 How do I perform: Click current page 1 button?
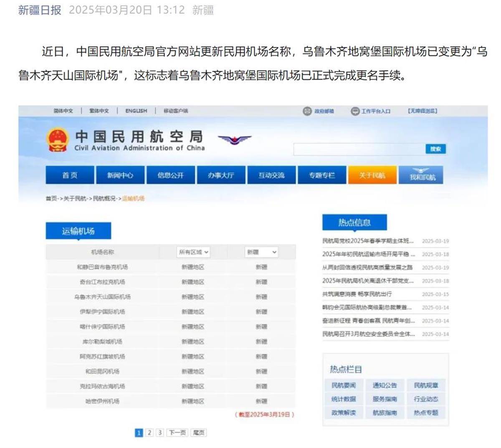tap(139, 433)
